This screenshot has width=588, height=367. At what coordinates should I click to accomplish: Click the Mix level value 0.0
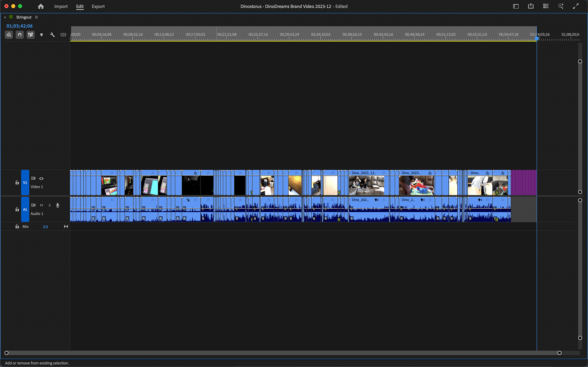click(45, 227)
